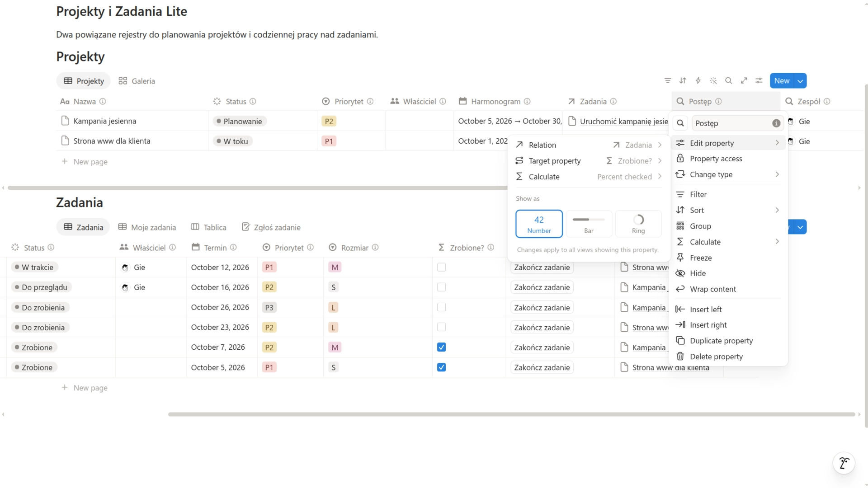Expand Sort submenu in property menu
Image resolution: width=868 pixels, height=488 pixels.
(x=728, y=210)
